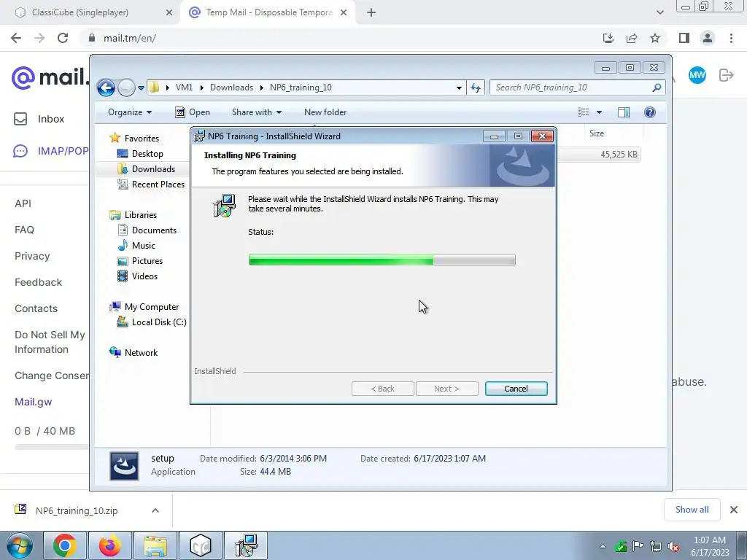The width and height of the screenshot is (747, 560).
Task: Open Firefox from the taskbar
Action: 109,545
